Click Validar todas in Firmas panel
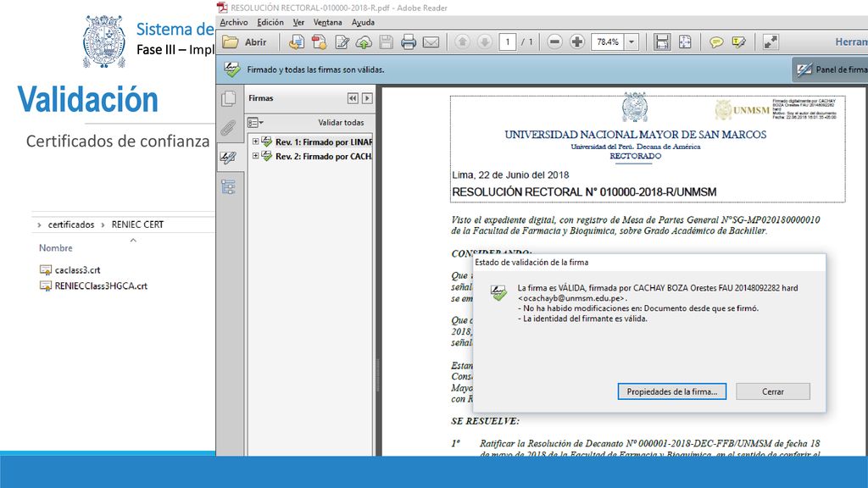 click(341, 122)
